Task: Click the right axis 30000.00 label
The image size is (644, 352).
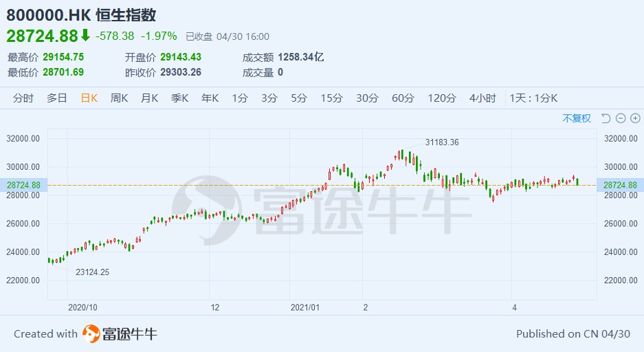Action: click(x=621, y=167)
